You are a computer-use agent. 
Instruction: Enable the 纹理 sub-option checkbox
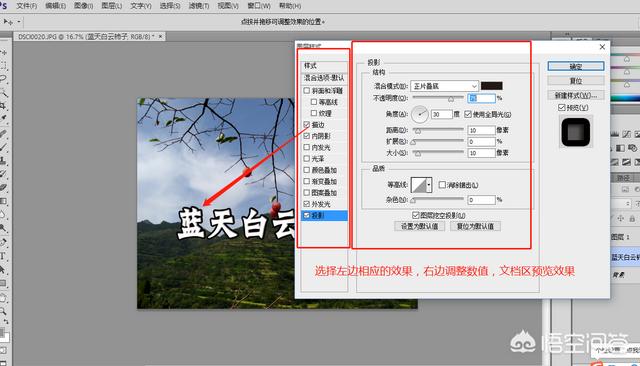tap(313, 113)
